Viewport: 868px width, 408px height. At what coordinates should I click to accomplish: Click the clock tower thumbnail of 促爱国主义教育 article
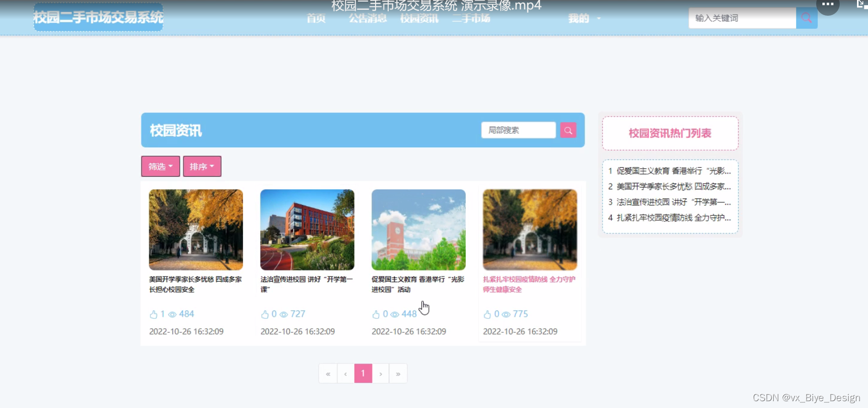click(419, 230)
